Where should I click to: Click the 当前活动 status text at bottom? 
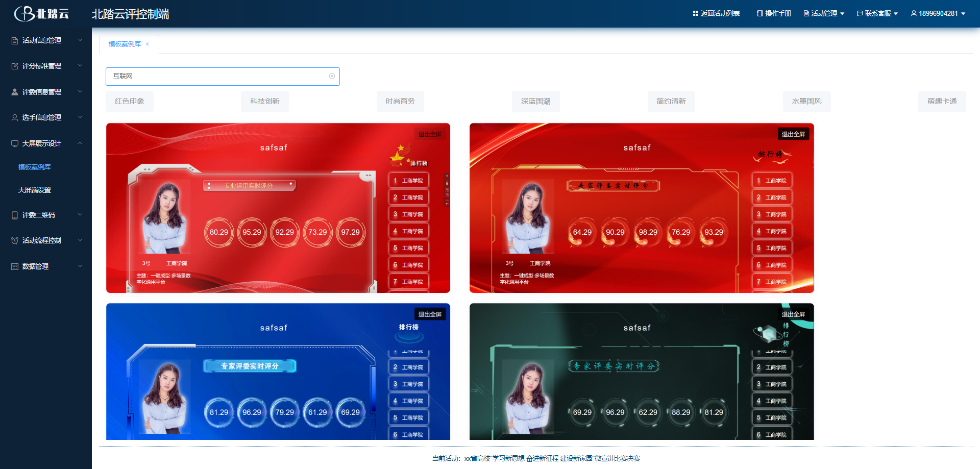coord(536,458)
